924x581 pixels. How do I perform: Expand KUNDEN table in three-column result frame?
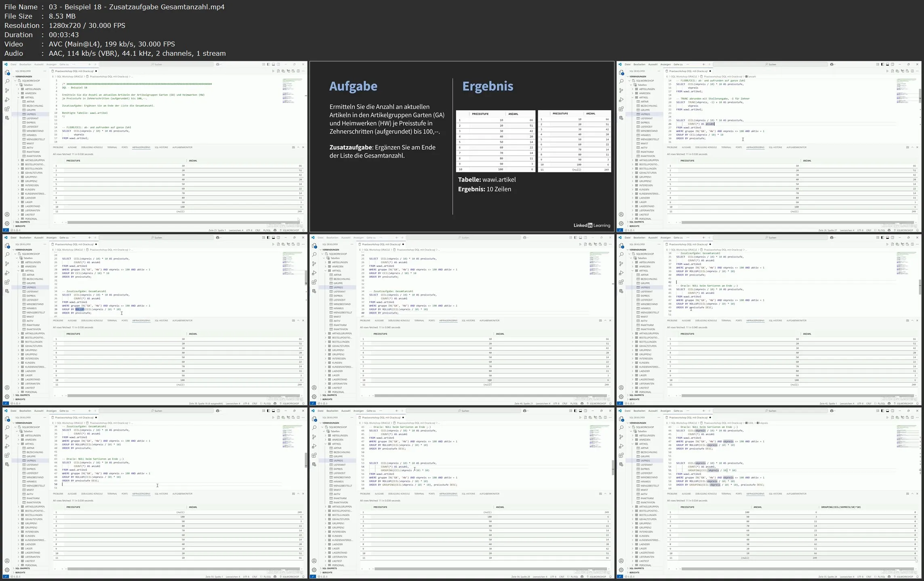click(633, 536)
